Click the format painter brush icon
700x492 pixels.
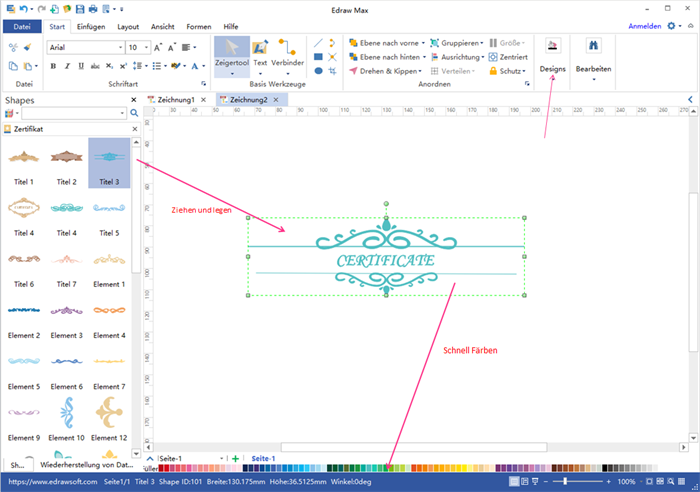pos(26,47)
